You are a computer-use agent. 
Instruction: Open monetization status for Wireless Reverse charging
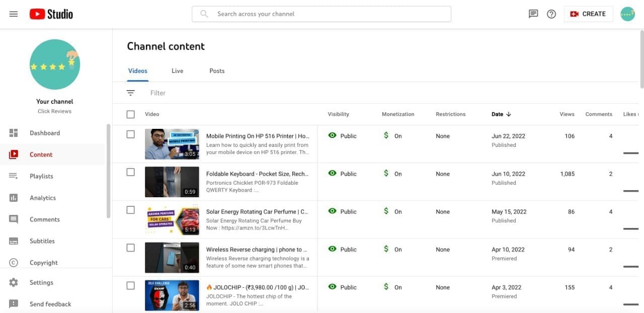pyautogui.click(x=392, y=250)
